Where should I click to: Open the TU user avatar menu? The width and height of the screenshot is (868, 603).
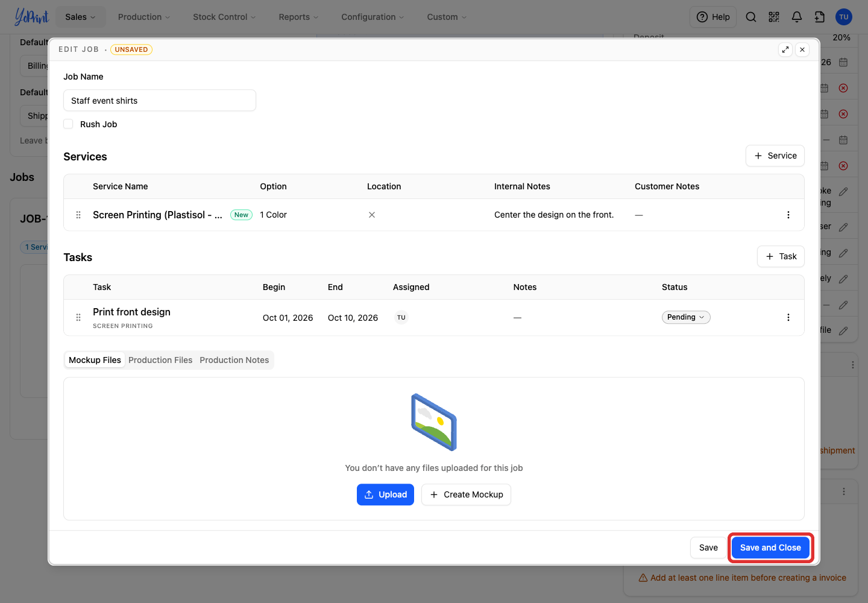[x=844, y=17]
